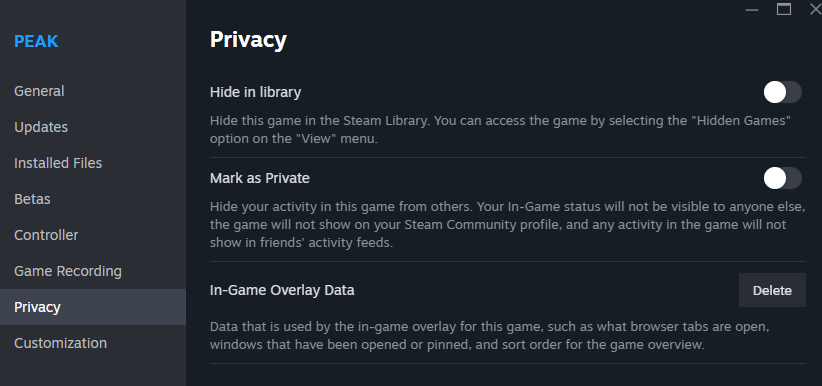
Task: Click the Privacy page heading
Action: pos(248,40)
